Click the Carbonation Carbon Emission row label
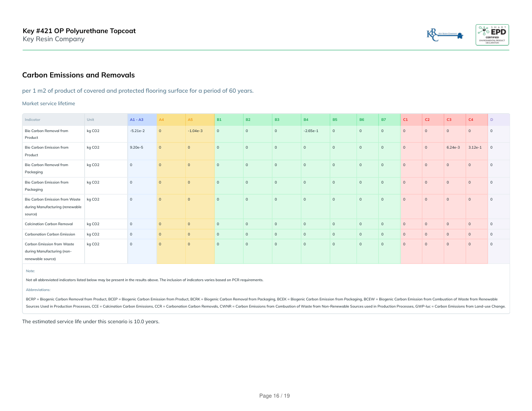This screenshot has width=532, height=411. tap(50, 234)
